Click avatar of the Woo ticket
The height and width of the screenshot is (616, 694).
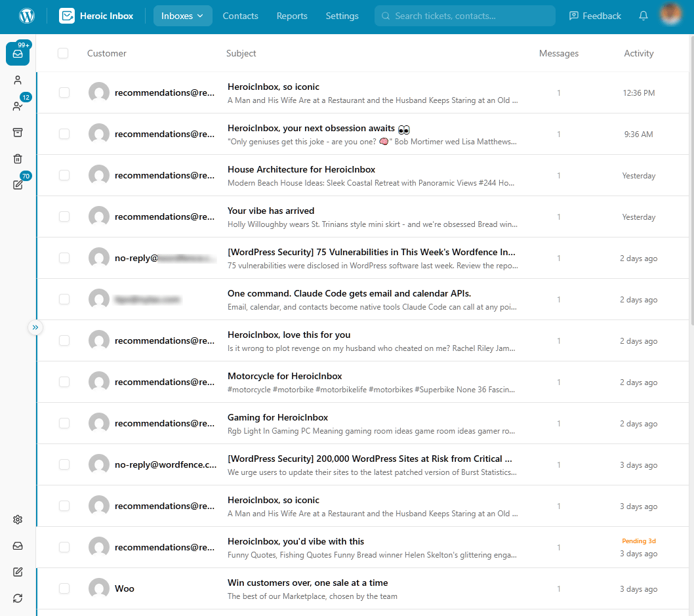(x=98, y=588)
